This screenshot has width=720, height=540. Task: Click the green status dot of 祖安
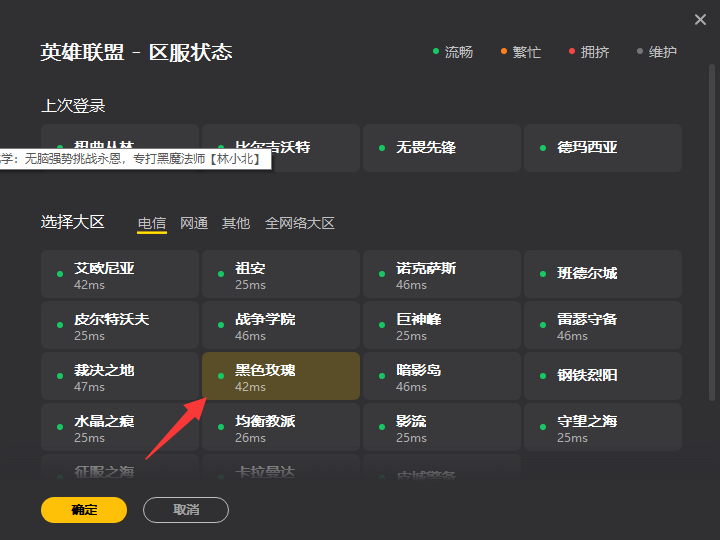click(x=221, y=274)
